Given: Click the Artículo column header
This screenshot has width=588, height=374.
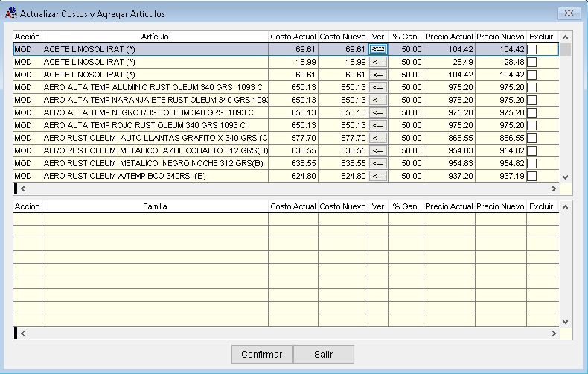Looking at the screenshot, I should pos(155,37).
